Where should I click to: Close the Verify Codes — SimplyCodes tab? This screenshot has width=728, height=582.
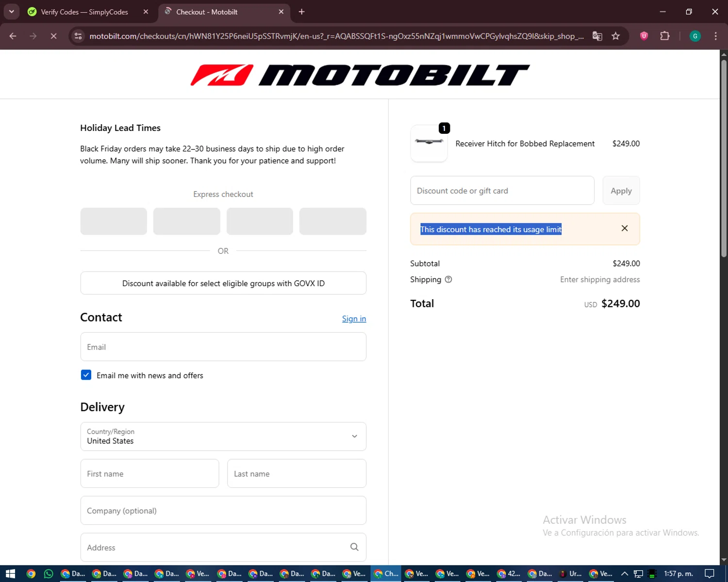pos(146,12)
